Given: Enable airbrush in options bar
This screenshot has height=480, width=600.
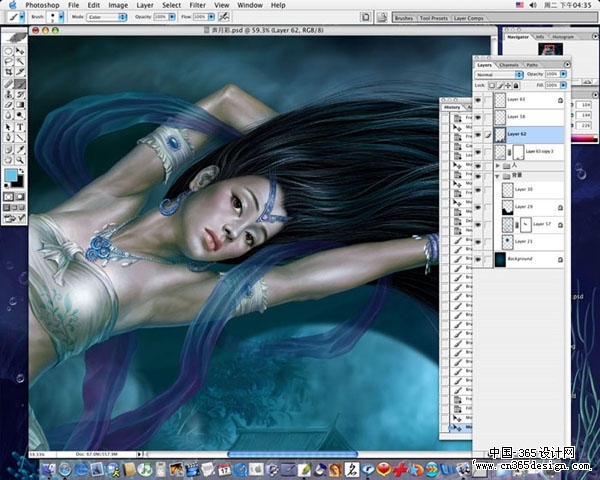Looking at the screenshot, I should [x=224, y=17].
